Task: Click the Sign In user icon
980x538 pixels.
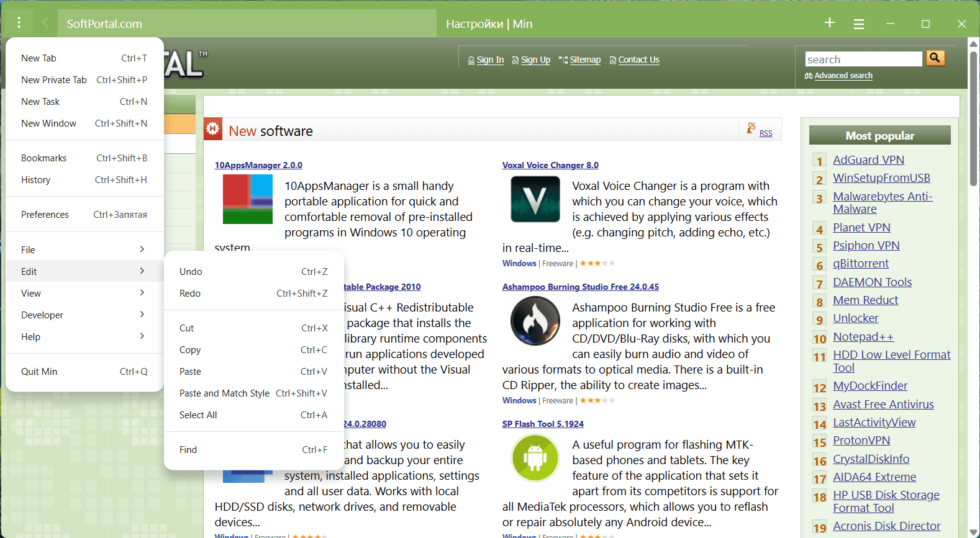Action: coord(471,60)
